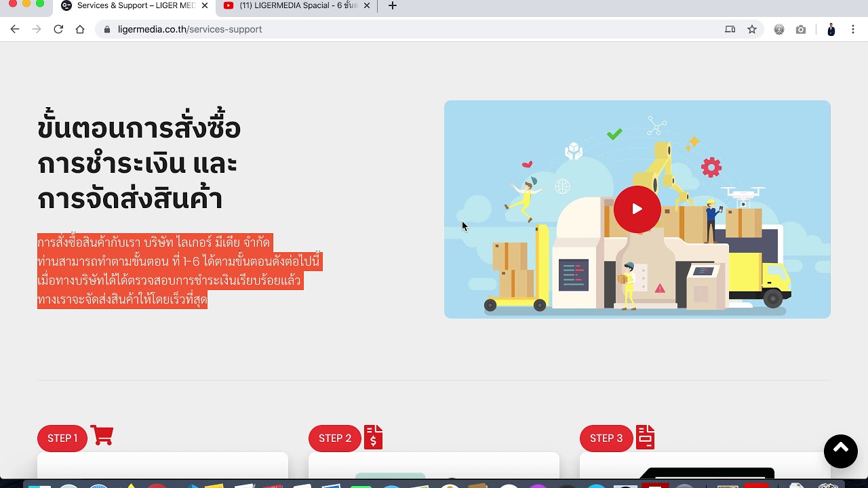Image resolution: width=868 pixels, height=488 pixels.
Task: Click the STEP 2 invoice dollar icon
Action: tap(373, 437)
